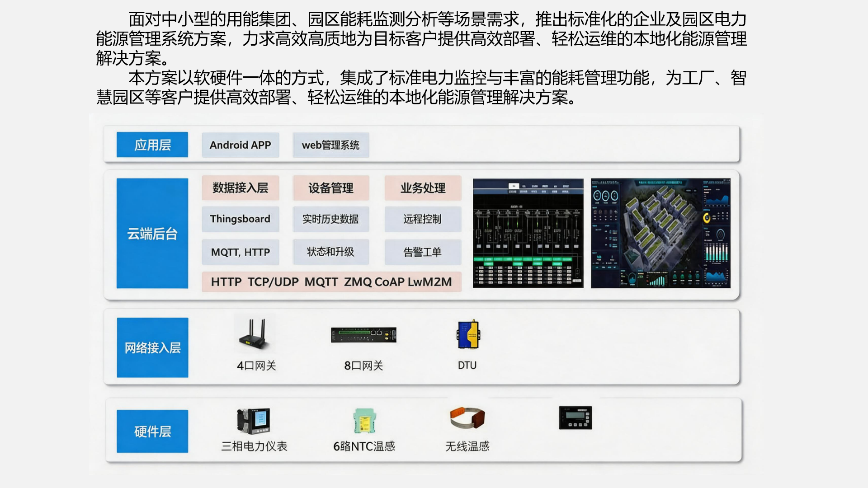Viewport: 868px width, 488px height.
Task: Click the unlabeled black display device in 硬件层
Action: (576, 418)
